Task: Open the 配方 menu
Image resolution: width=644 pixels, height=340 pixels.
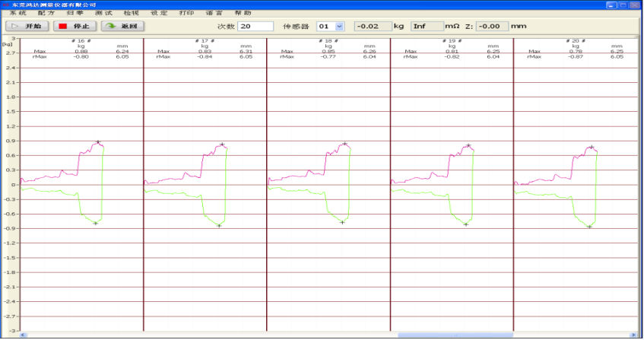Action: point(46,13)
